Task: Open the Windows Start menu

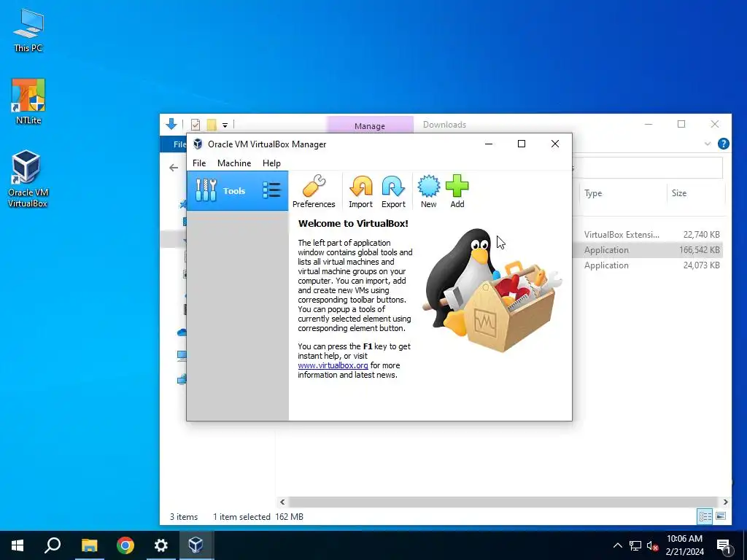Action: coord(18,545)
